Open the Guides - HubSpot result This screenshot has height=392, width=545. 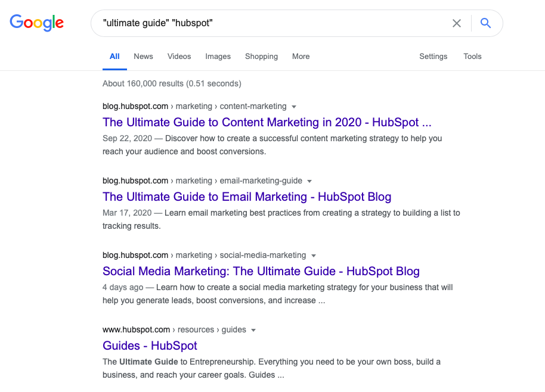(150, 346)
